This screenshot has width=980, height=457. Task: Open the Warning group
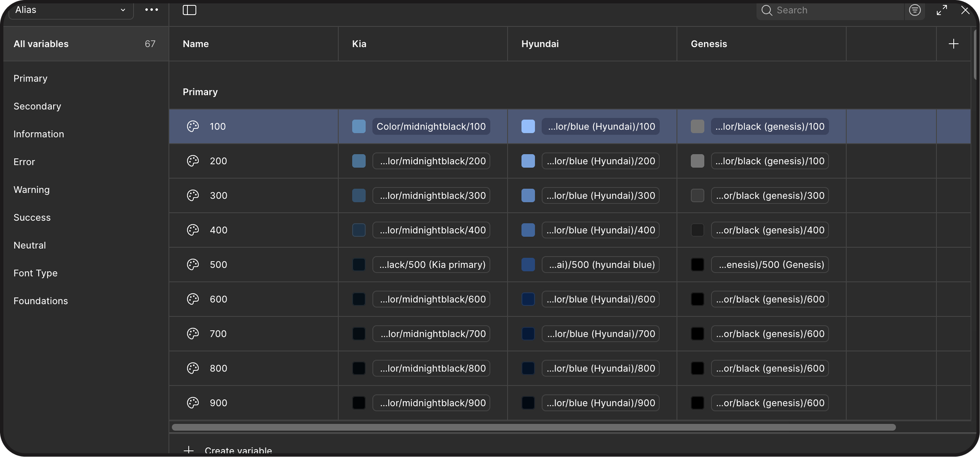(32, 190)
